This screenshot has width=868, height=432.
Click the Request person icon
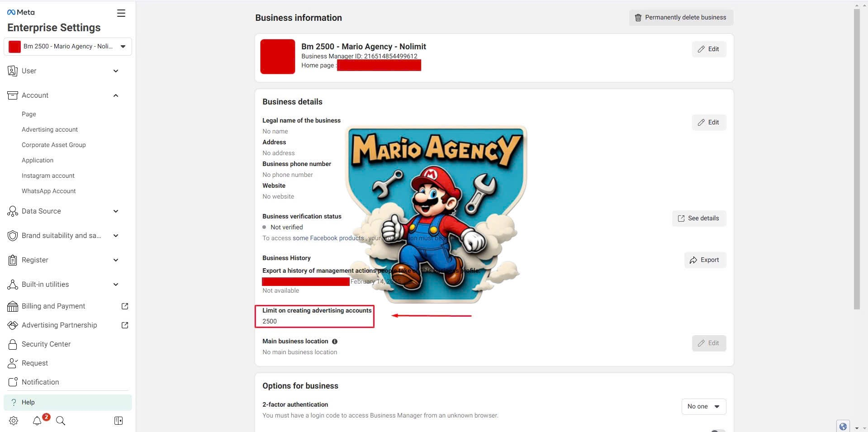point(13,363)
